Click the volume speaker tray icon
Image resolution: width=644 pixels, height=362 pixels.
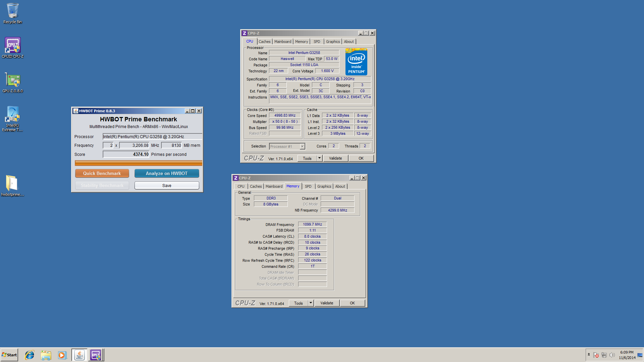tap(612, 355)
